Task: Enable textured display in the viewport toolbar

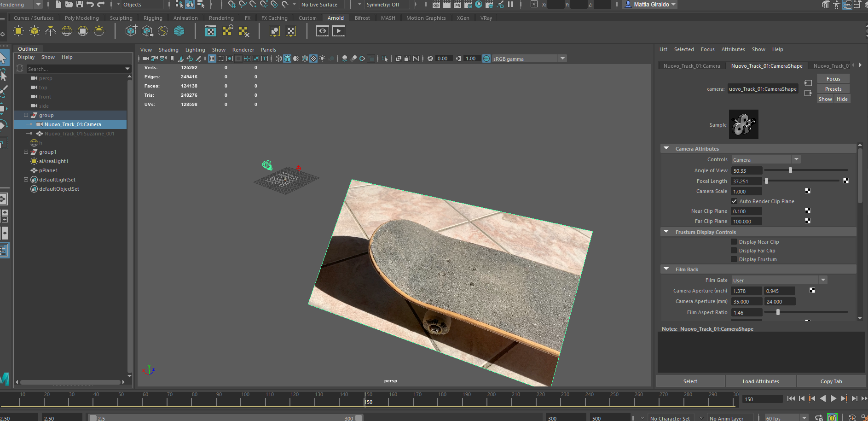Action: [x=313, y=58]
